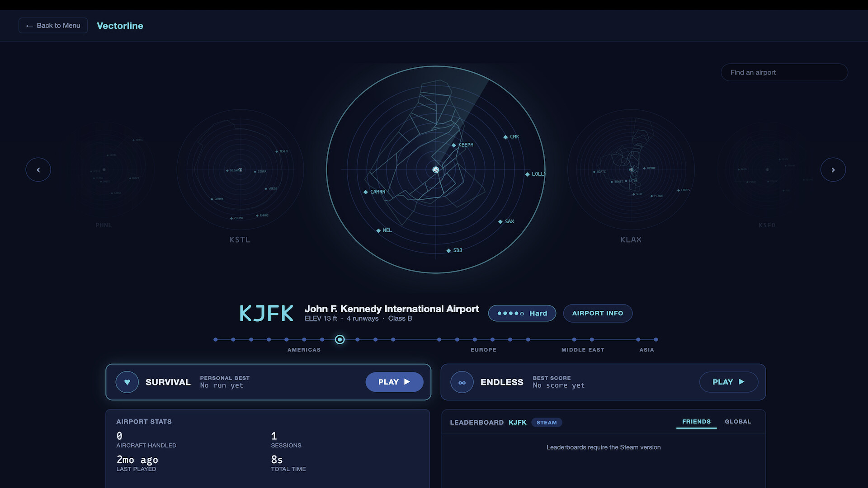Select the dot just before the highlighted marker
The width and height of the screenshot is (868, 488).
coord(322,339)
